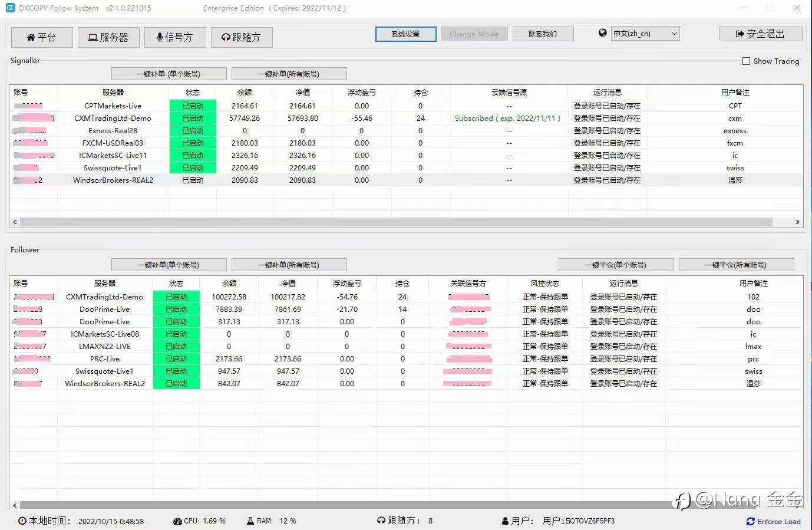Click the 已启动 status of PRC-Live

click(176, 359)
